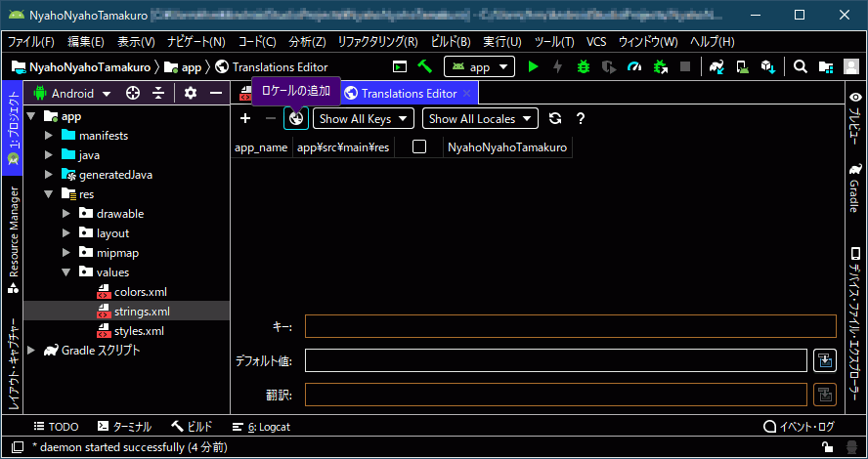Screen dimensions: 868x459
Task: Expand the manifests folder
Action: pos(49,136)
